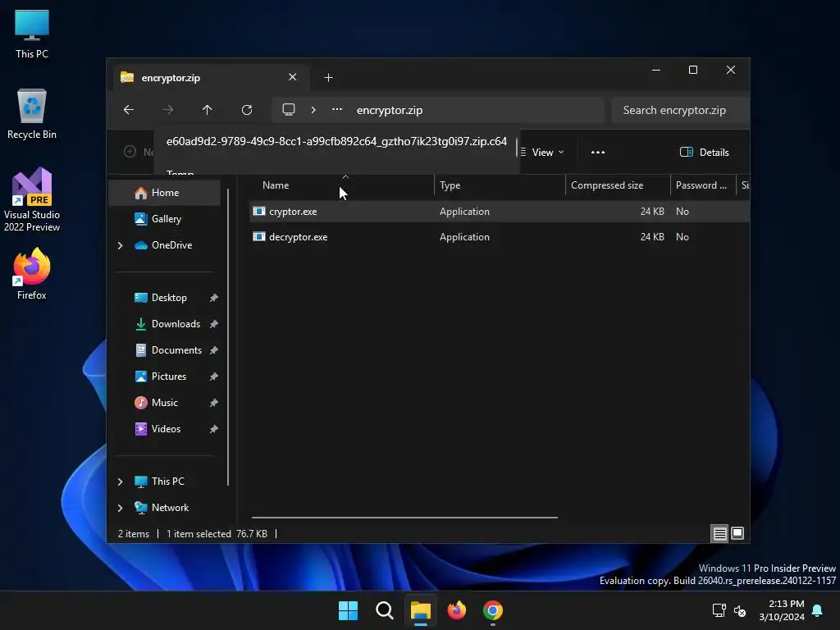Click the computer icon in address bar

(289, 110)
